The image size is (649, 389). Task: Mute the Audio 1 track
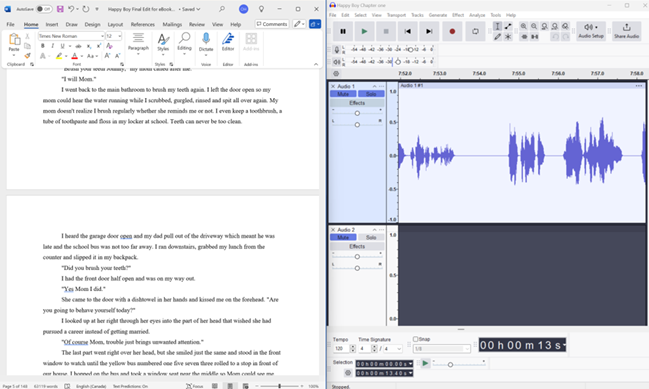[x=343, y=94]
